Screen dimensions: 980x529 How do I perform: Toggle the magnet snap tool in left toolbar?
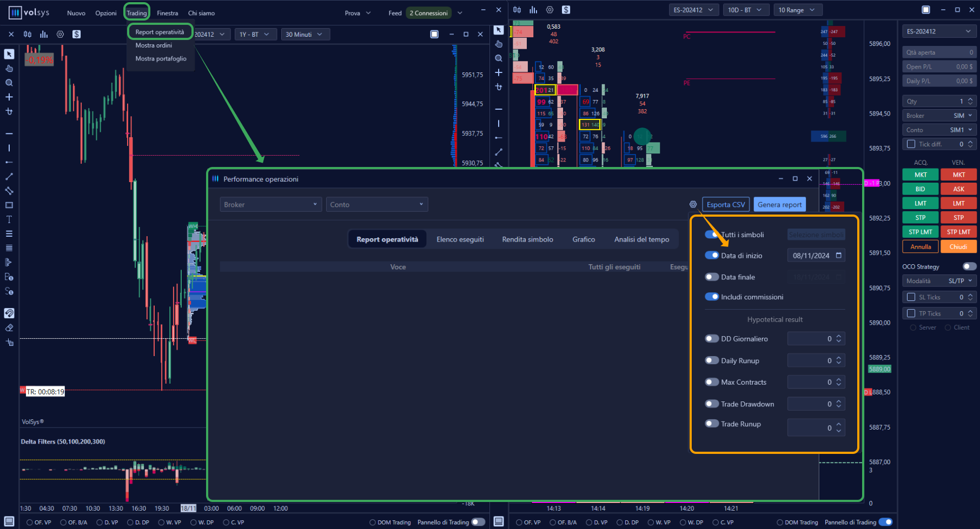point(9,313)
